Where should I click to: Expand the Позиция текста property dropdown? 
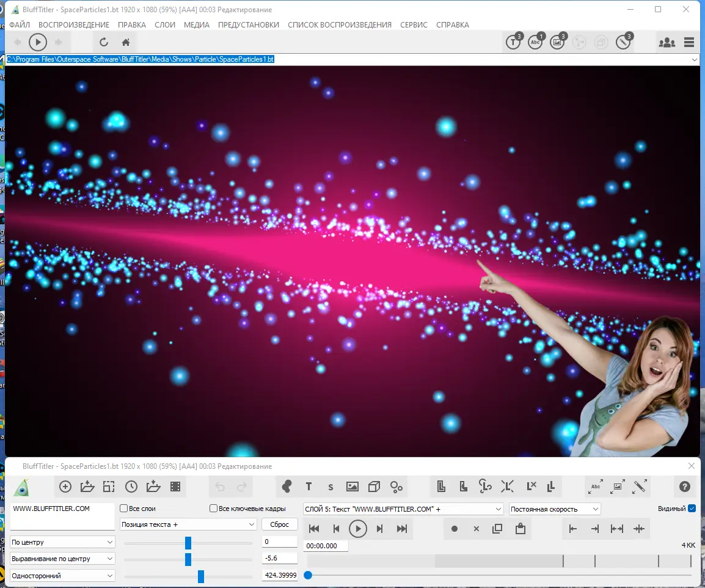coord(188,524)
